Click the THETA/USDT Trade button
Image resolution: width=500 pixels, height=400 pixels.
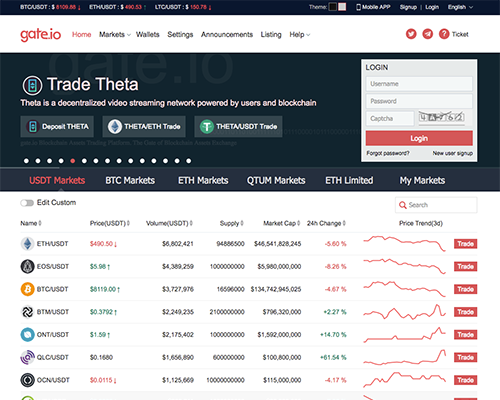click(238, 127)
